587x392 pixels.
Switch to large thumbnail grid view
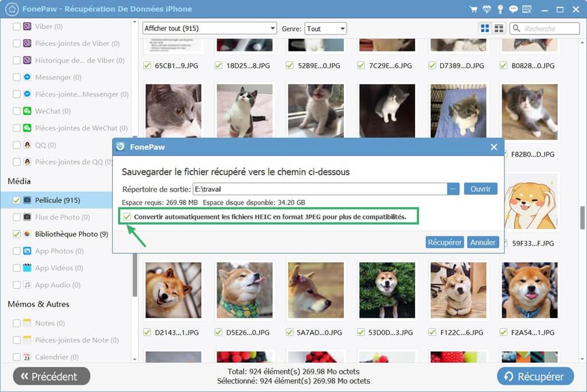485,29
